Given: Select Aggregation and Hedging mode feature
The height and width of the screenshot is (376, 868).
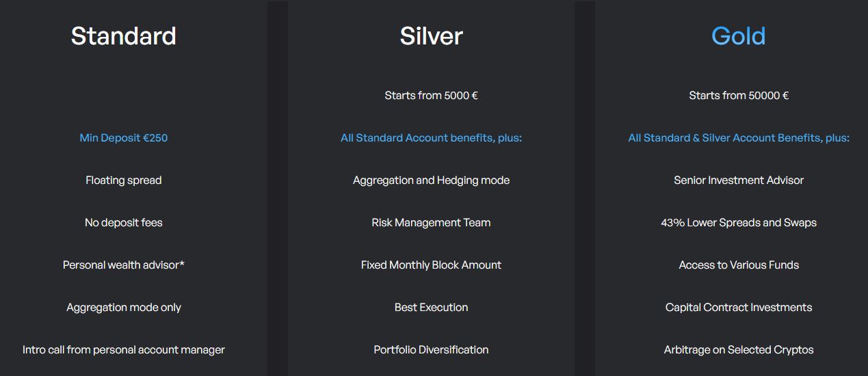Looking at the screenshot, I should (x=431, y=180).
